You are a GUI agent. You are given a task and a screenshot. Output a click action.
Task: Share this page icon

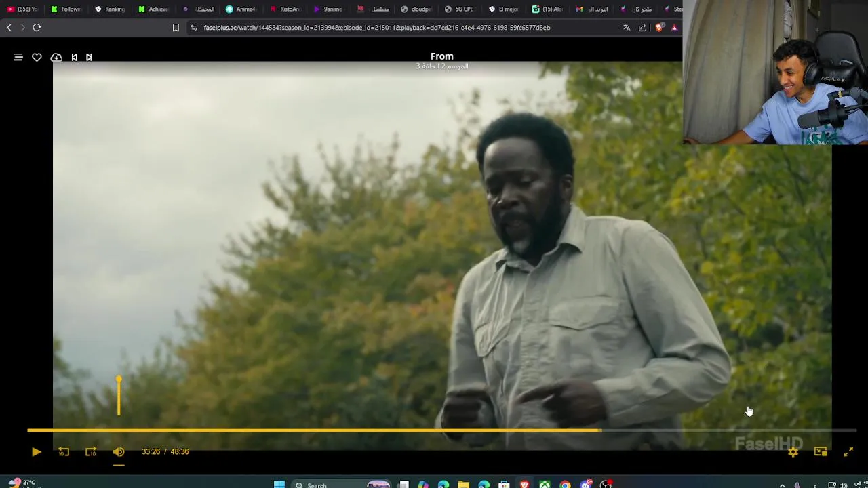coord(642,28)
